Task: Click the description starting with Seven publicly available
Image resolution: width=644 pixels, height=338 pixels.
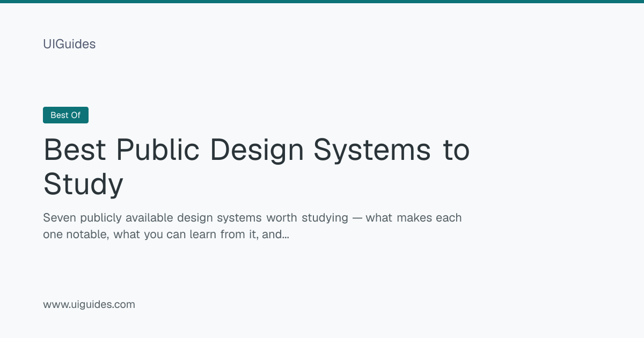Action: (252, 226)
